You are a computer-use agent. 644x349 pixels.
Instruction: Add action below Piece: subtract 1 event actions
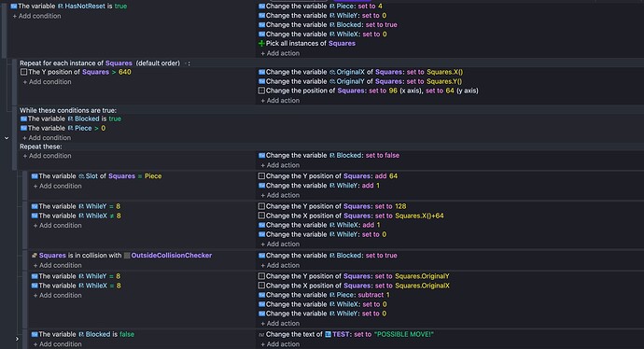281,324
